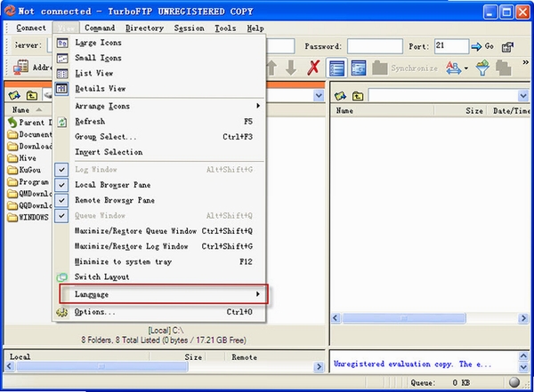Image resolution: width=534 pixels, height=392 pixels.
Task: Open local path dropdown arrow
Action: click(x=319, y=96)
